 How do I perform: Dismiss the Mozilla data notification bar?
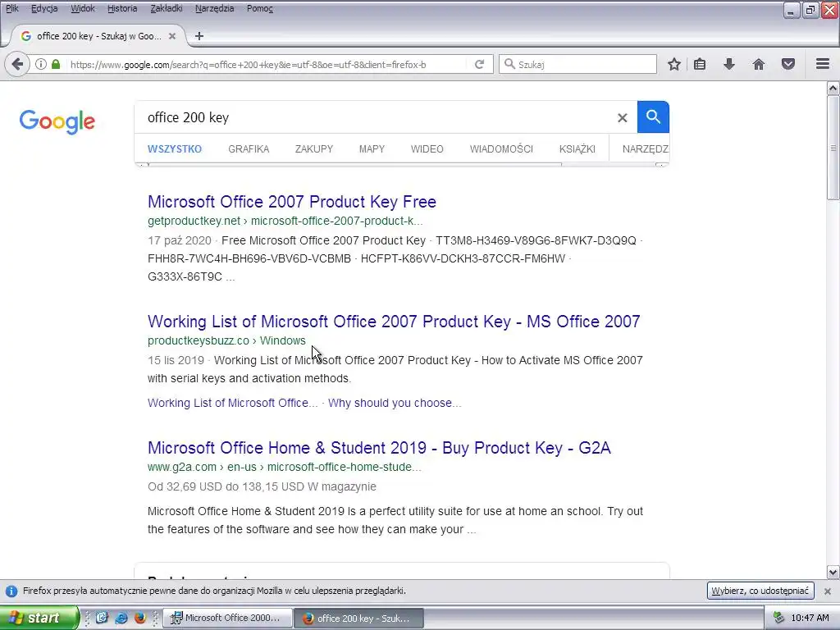click(x=828, y=591)
